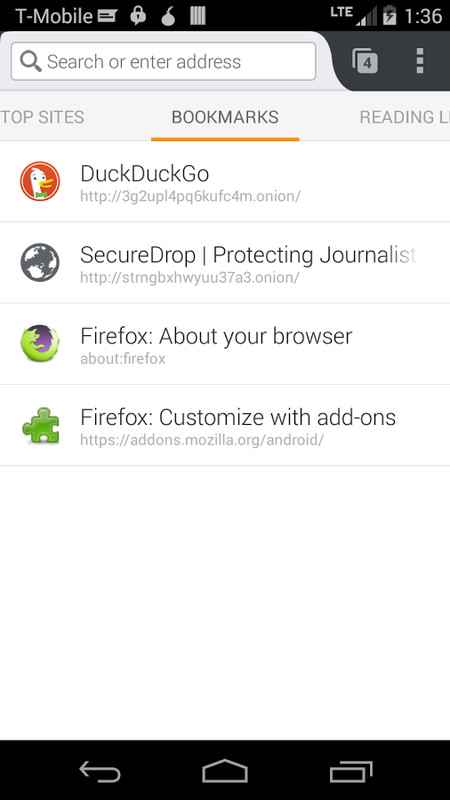This screenshot has height=800, width=450.
Task: Switch to the Reading List tab
Action: [405, 117]
